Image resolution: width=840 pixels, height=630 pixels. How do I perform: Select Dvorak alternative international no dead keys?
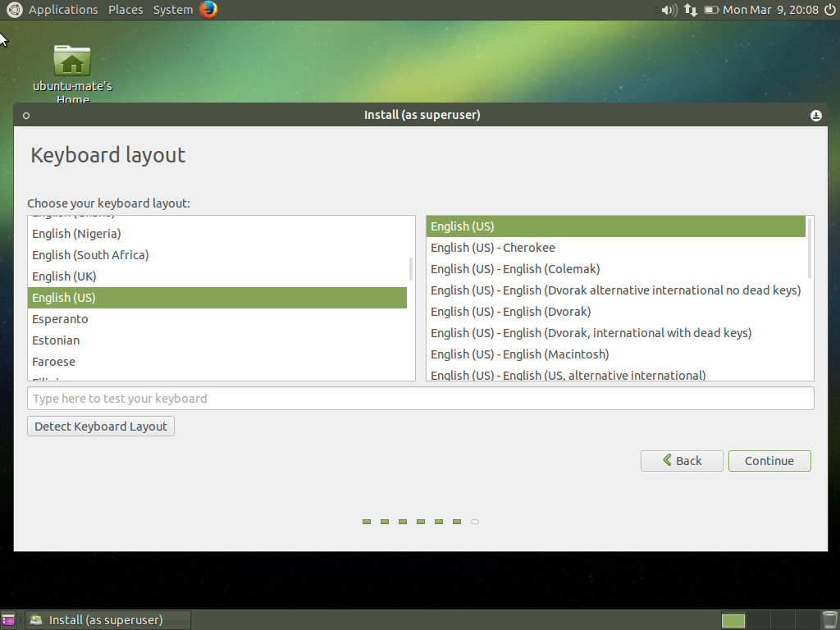pyautogui.click(x=615, y=291)
